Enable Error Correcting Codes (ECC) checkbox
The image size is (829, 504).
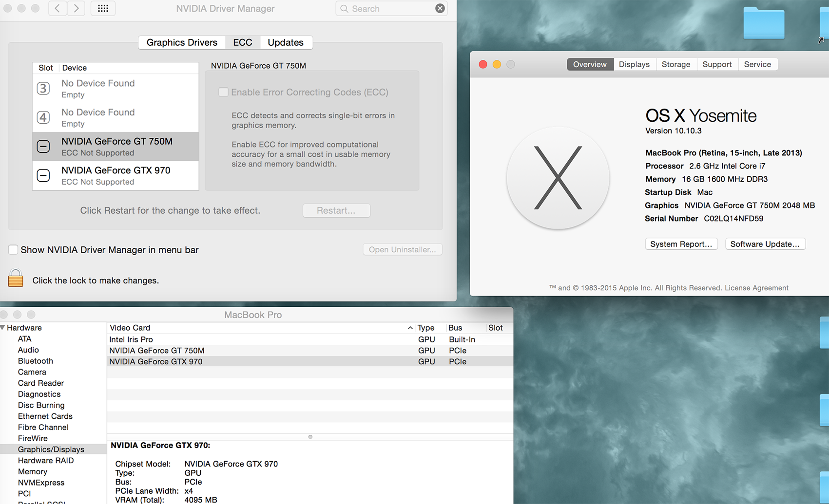click(x=223, y=92)
